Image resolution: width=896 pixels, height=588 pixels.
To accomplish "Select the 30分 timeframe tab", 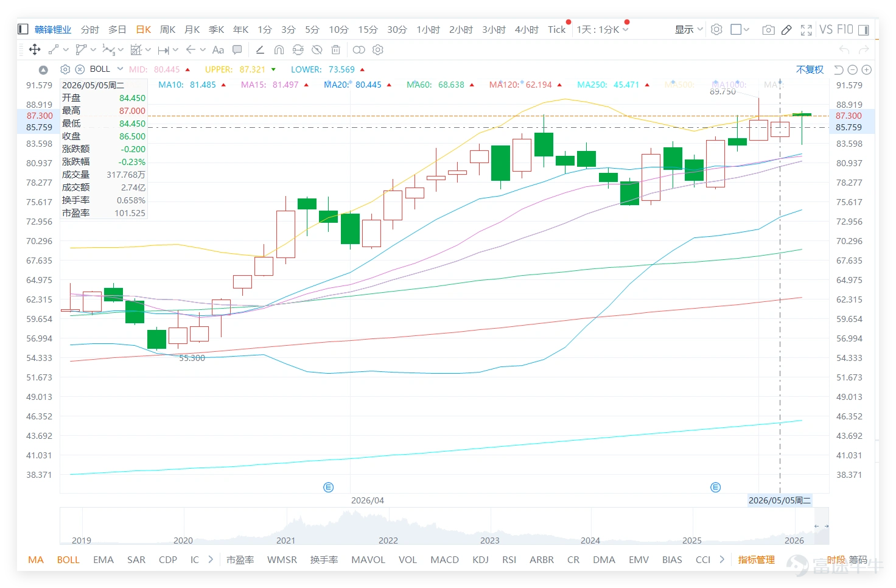I will 397,29.
